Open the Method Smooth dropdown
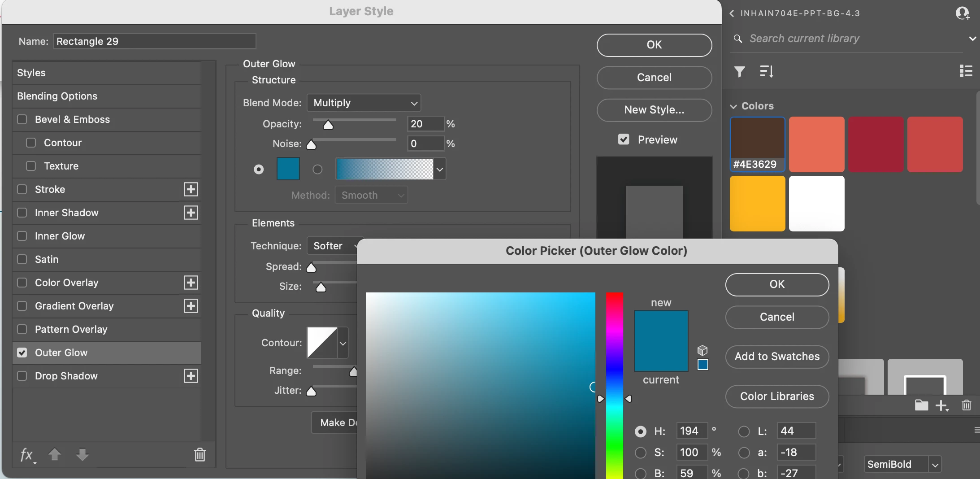The width and height of the screenshot is (980, 479). coord(371,195)
